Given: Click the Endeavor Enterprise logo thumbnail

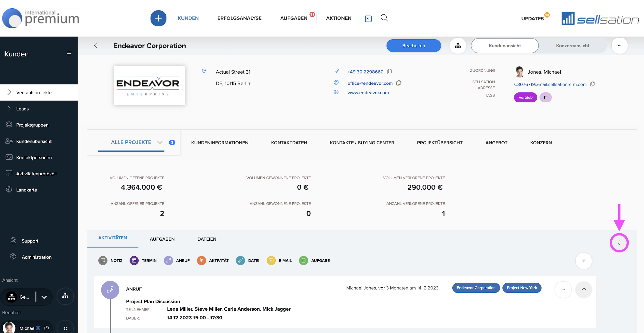Looking at the screenshot, I should pos(149,85).
